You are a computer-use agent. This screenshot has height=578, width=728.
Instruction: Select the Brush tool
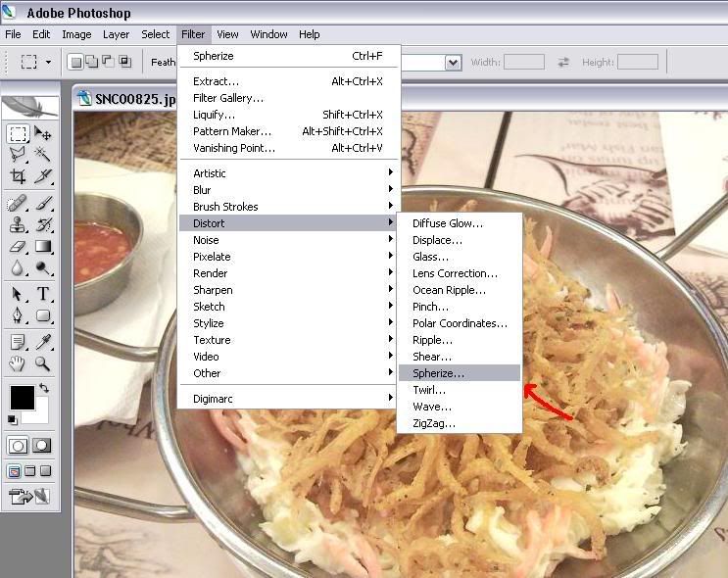point(43,204)
